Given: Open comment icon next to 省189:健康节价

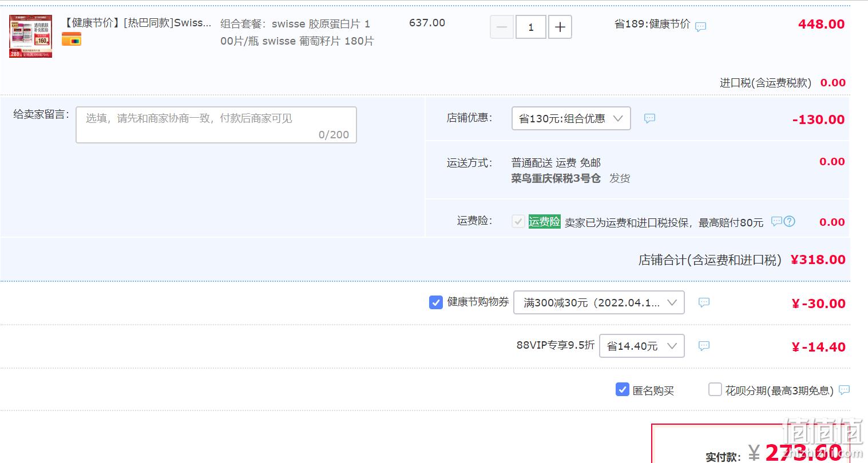Looking at the screenshot, I should [x=700, y=26].
